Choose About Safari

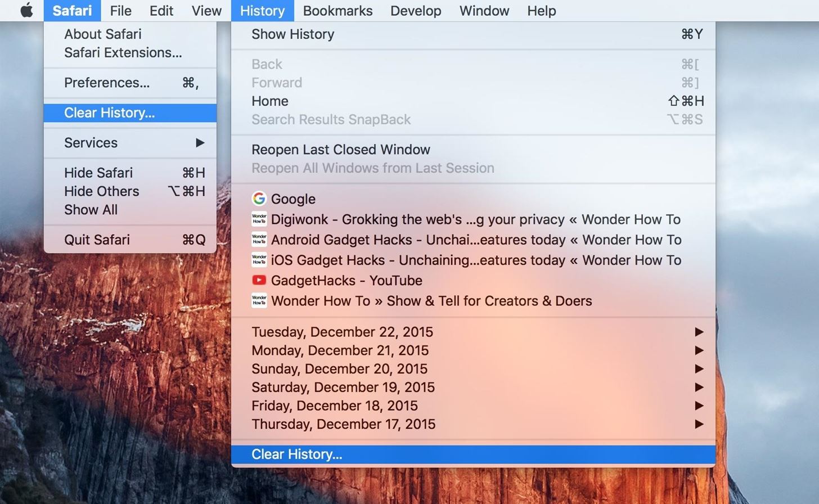(130, 34)
